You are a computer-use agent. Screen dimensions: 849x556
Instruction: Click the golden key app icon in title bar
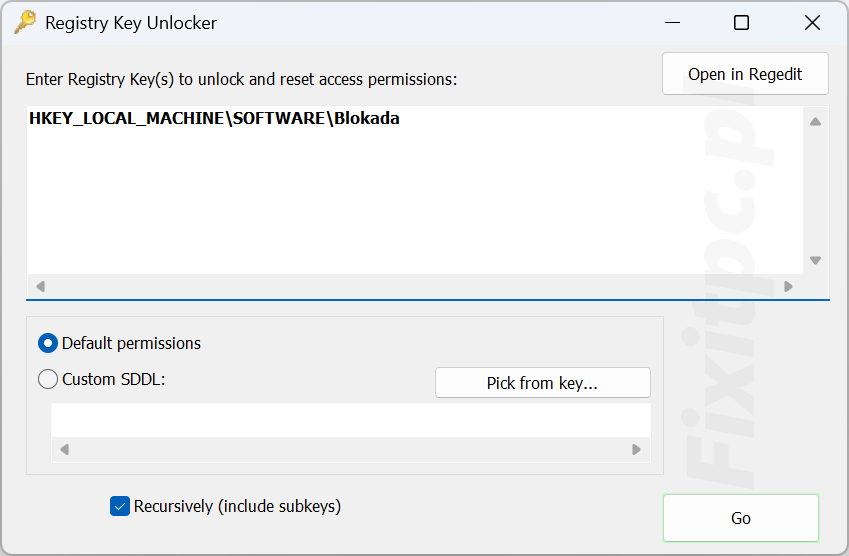point(25,23)
